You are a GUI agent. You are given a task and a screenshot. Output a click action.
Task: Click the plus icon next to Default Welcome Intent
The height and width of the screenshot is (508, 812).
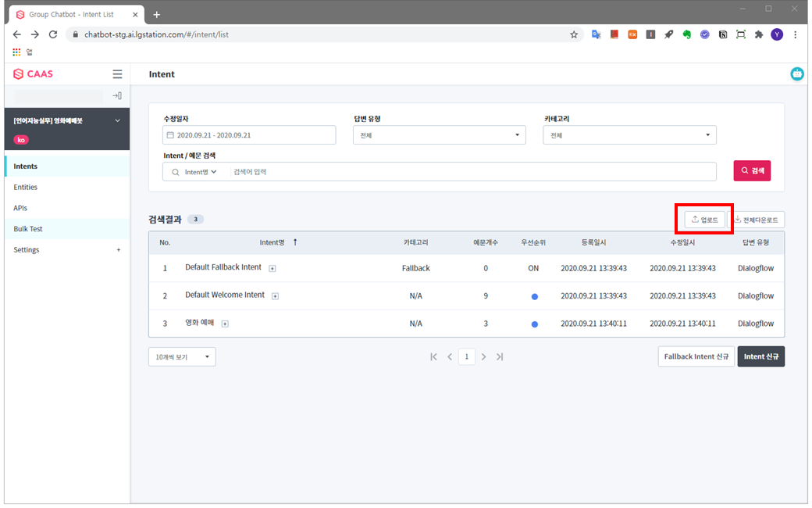275,296
